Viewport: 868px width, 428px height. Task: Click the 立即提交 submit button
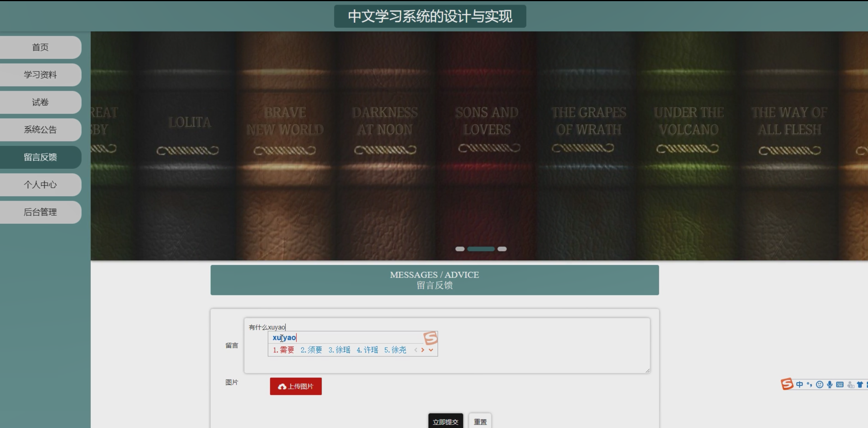point(445,421)
